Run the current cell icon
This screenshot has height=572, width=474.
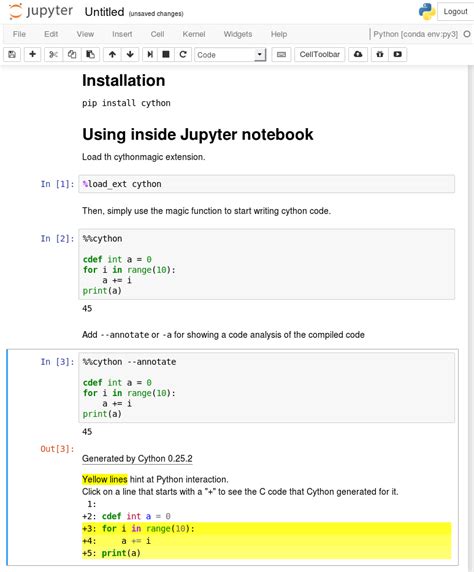[x=150, y=54]
